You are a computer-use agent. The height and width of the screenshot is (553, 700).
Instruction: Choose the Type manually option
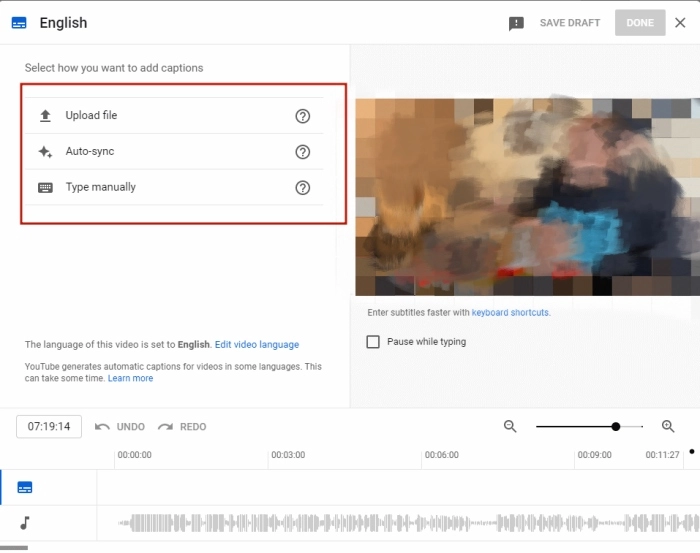click(x=100, y=187)
